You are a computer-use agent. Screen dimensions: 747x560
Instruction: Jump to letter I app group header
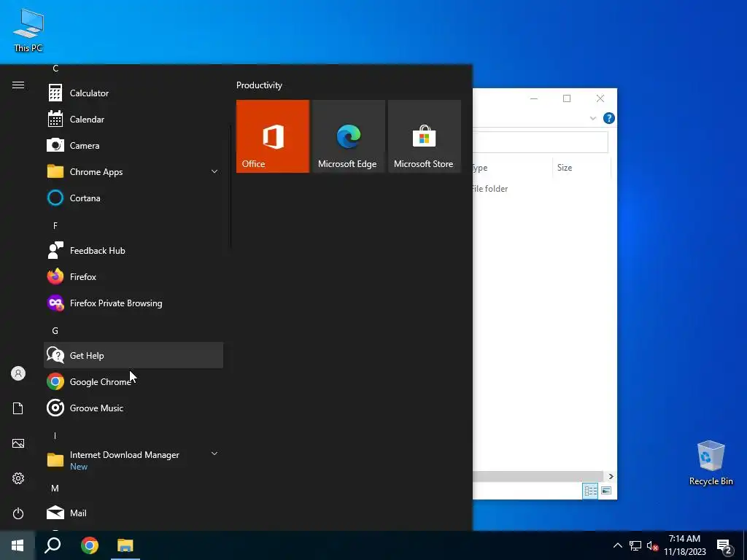click(x=55, y=436)
